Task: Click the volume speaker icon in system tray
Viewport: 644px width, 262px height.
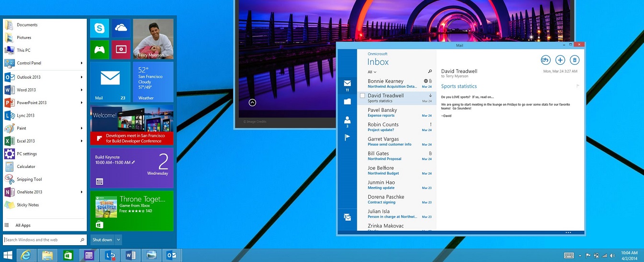Action: [611, 256]
